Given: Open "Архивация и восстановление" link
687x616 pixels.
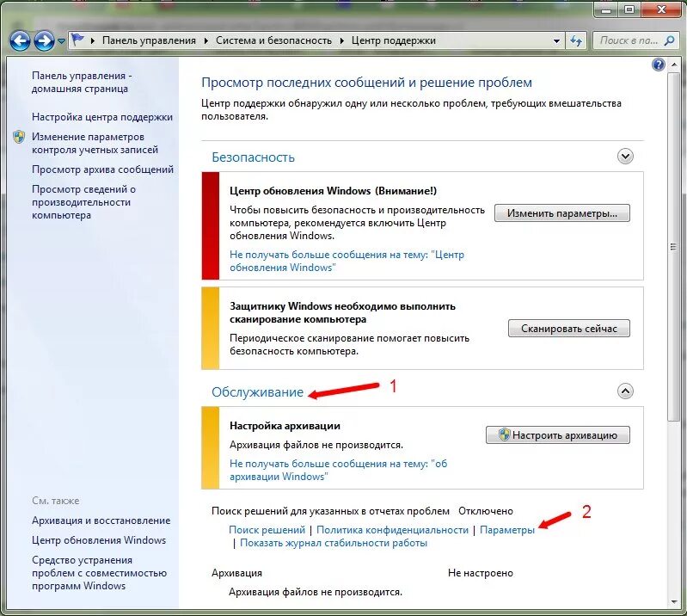Looking at the screenshot, I should 101,521.
